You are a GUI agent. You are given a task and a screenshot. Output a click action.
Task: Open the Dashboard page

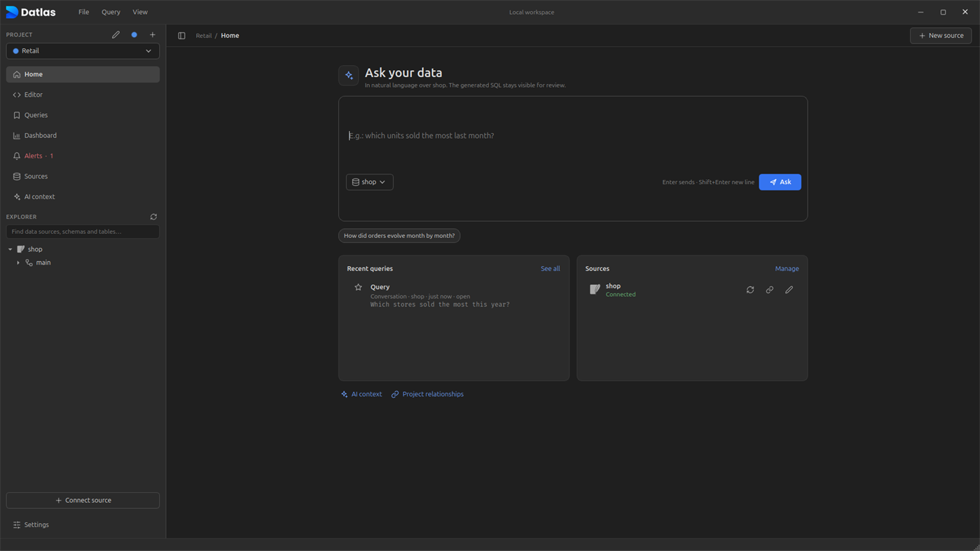click(83, 135)
